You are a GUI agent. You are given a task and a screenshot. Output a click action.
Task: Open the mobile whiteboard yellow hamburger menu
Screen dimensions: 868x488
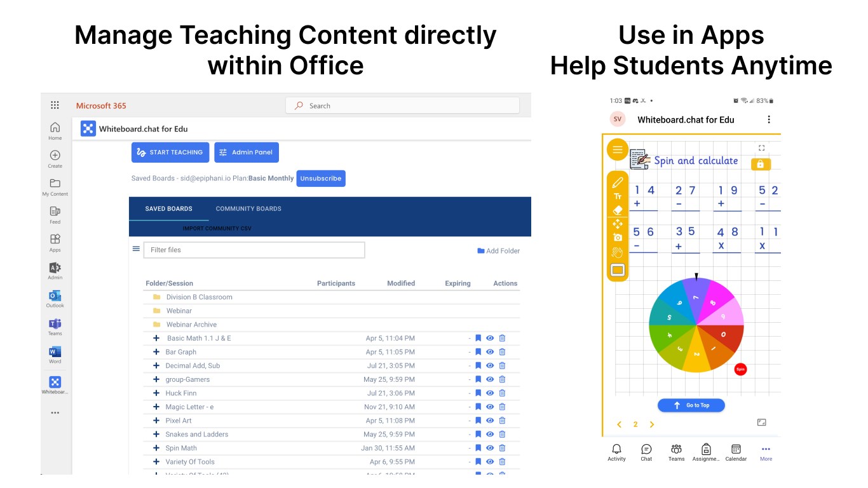coord(617,150)
